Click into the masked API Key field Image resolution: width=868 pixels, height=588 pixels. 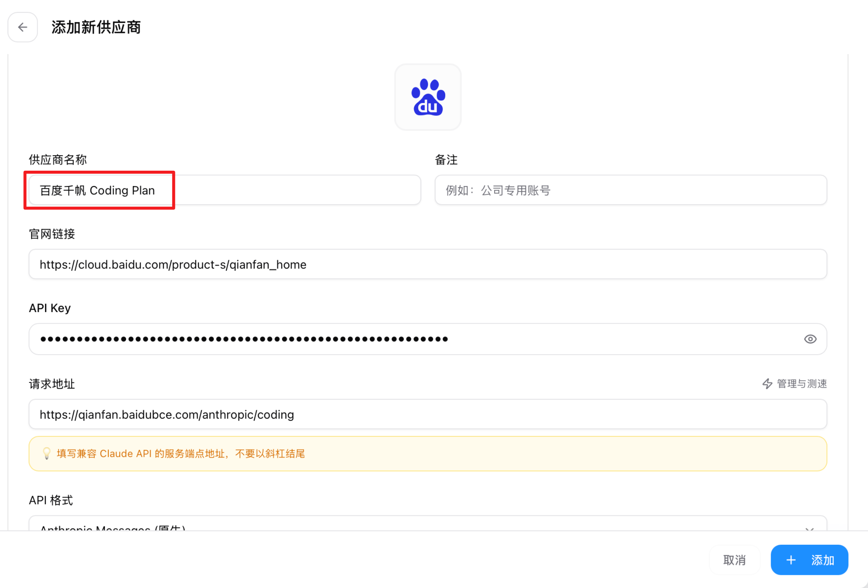click(x=428, y=339)
